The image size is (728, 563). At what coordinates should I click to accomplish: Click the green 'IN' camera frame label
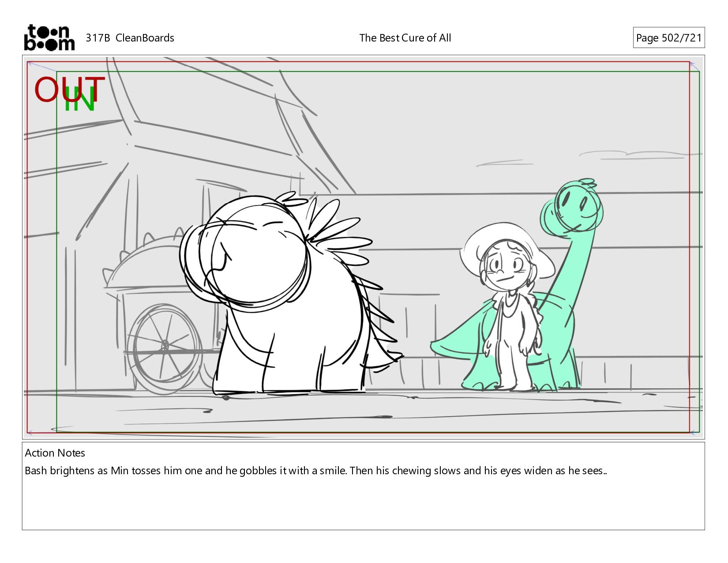(79, 99)
